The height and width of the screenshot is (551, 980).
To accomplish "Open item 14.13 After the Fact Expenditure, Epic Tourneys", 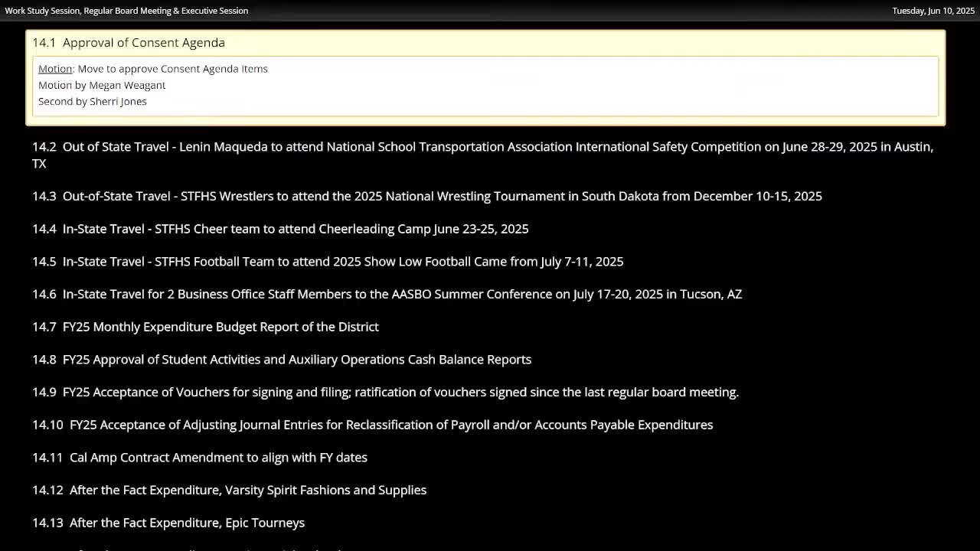I will pyautogui.click(x=168, y=523).
